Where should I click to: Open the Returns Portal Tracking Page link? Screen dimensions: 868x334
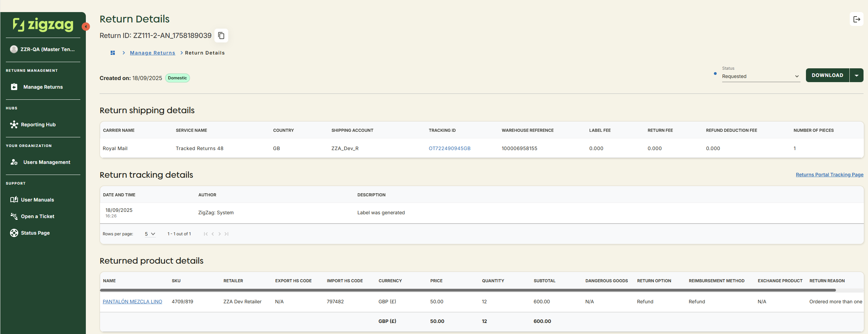829,175
